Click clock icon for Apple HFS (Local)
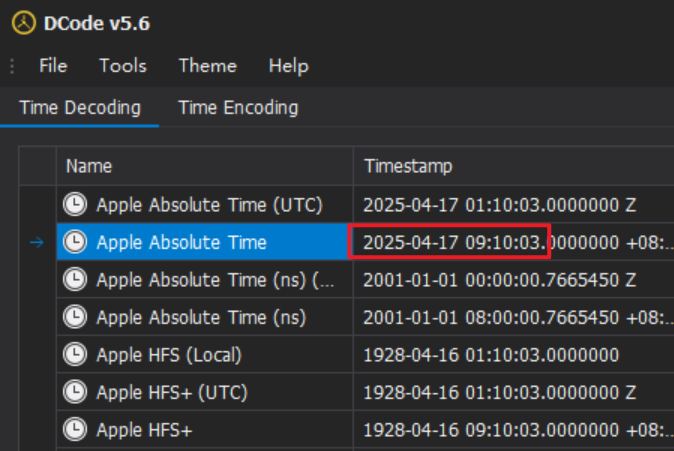 tap(75, 354)
